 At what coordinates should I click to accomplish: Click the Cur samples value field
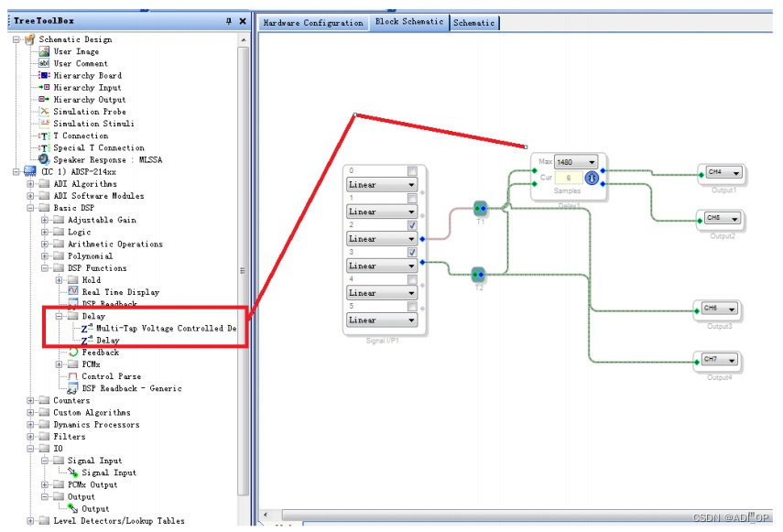pos(569,178)
